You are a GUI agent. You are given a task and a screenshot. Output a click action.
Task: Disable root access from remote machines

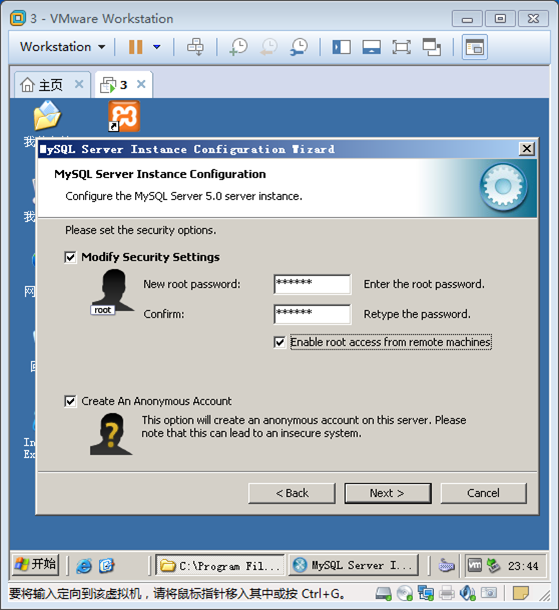click(279, 342)
